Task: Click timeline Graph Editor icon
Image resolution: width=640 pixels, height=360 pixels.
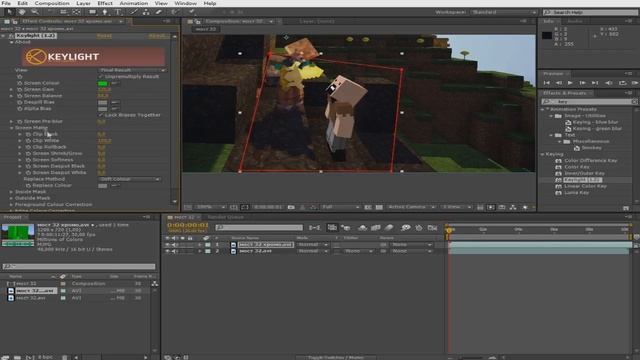Action: pos(432,228)
